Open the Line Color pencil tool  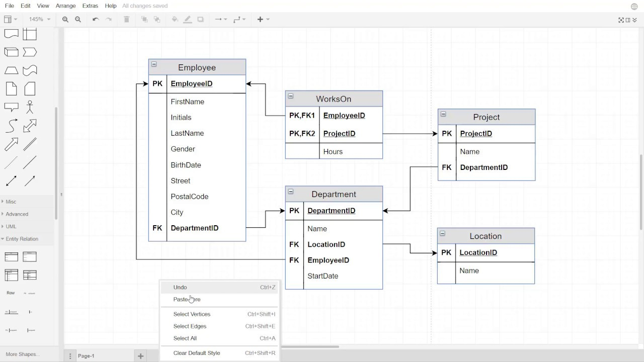coord(188,20)
